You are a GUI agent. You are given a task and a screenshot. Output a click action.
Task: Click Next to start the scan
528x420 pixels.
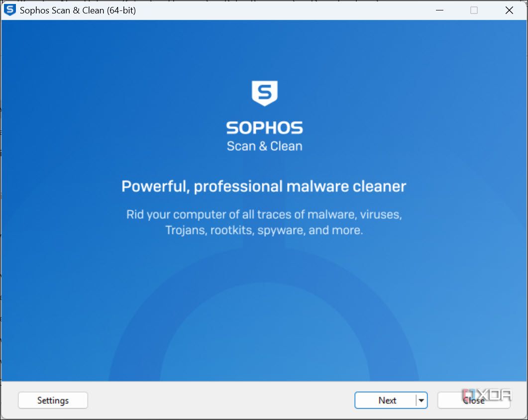(386, 400)
